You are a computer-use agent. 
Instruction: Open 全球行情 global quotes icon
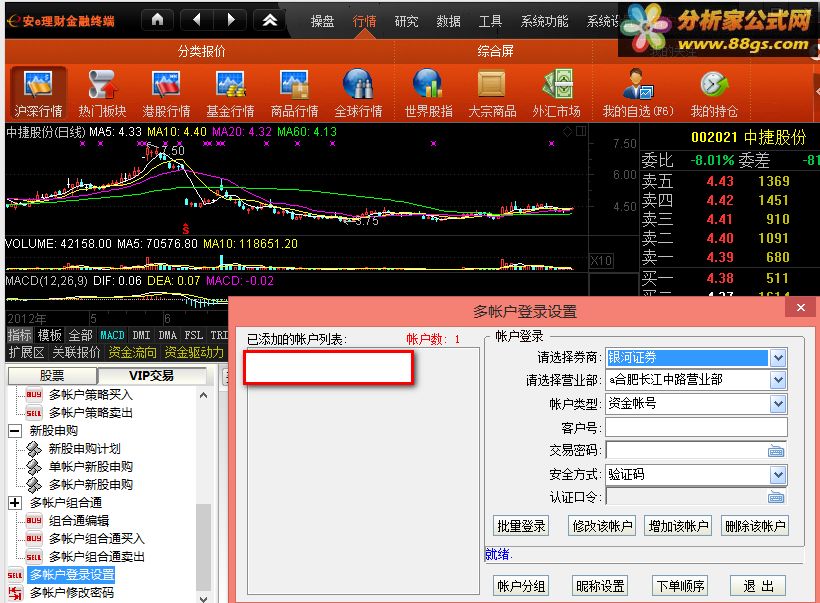coord(358,92)
